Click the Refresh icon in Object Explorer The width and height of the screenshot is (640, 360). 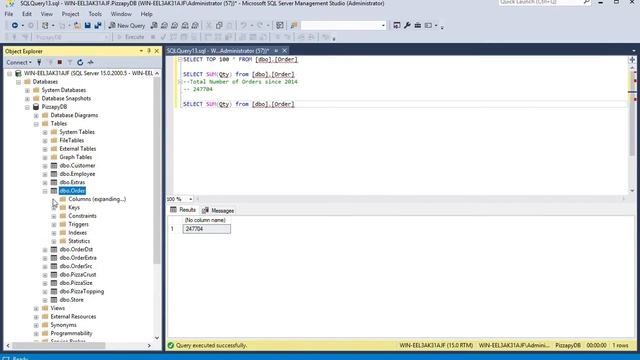point(80,62)
